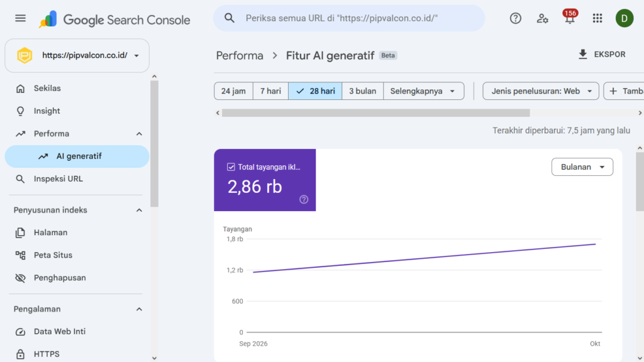This screenshot has height=362, width=644.
Task: Click the Performa trend icon
Action: [x=20, y=134]
